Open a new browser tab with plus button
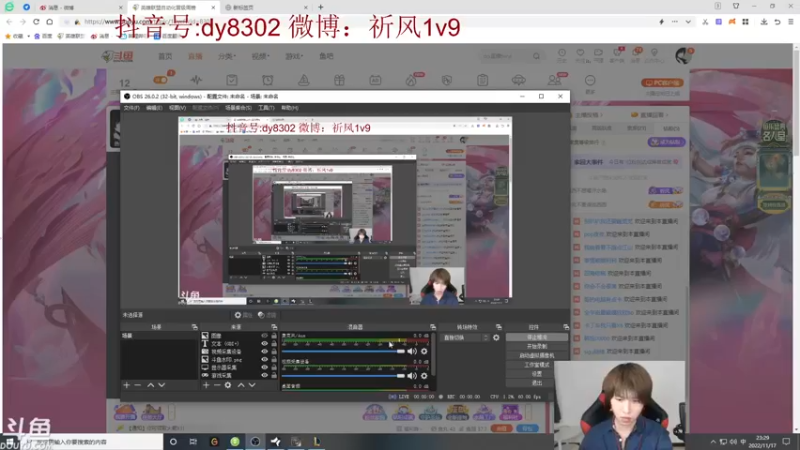 (x=320, y=7)
